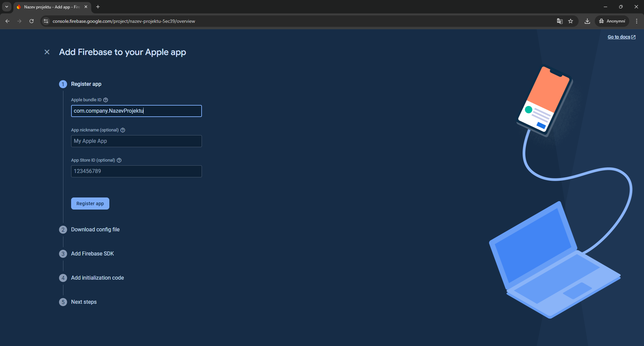Click the Register app button
The width and height of the screenshot is (644, 346).
90,204
